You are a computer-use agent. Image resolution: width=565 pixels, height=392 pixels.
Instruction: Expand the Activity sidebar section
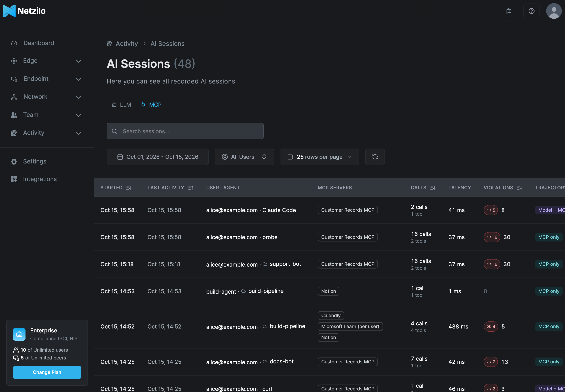click(47, 133)
